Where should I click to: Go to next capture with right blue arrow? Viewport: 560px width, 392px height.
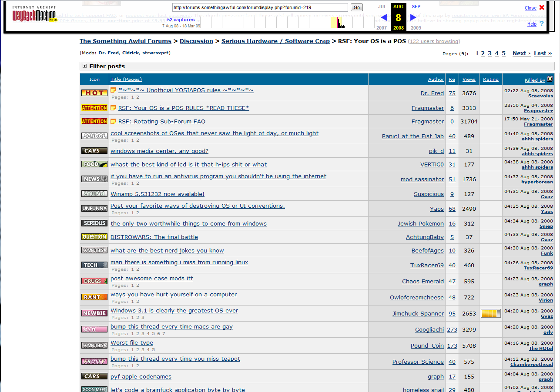click(x=413, y=17)
